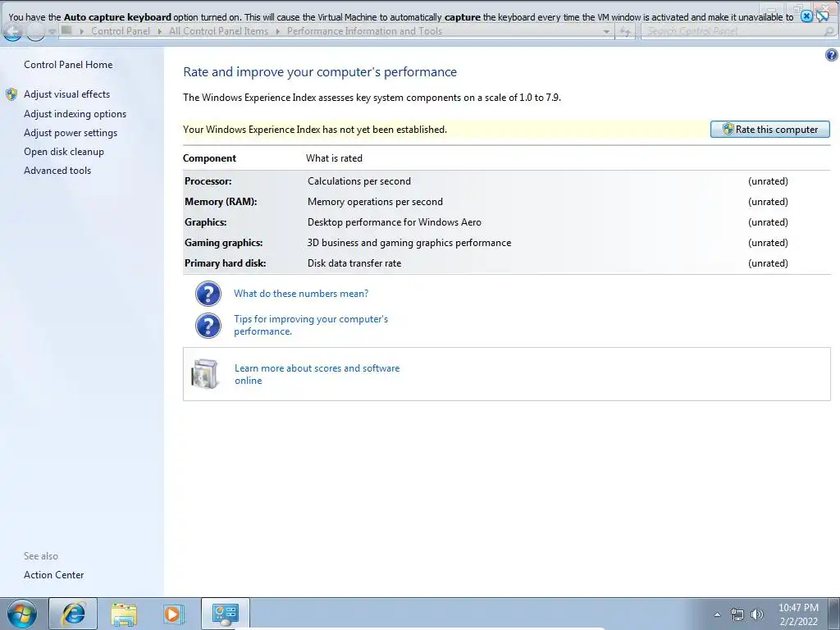The width and height of the screenshot is (840, 630).
Task: Open the help question mark icon
Action: [832, 55]
